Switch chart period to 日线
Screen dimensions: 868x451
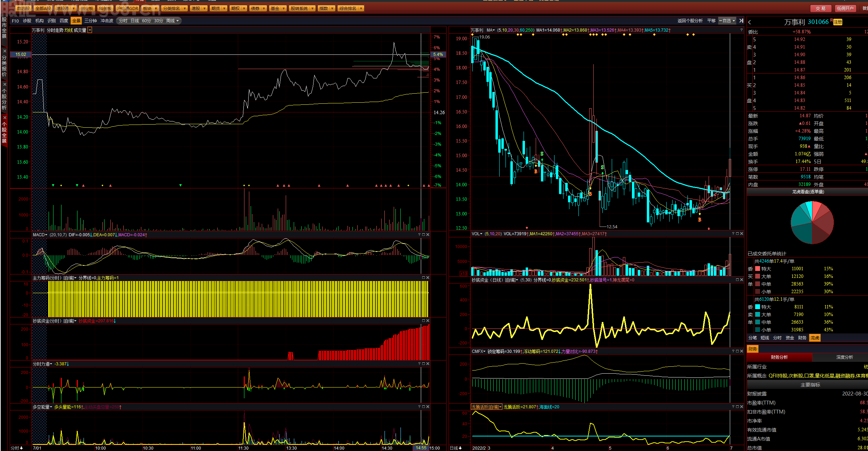135,21
